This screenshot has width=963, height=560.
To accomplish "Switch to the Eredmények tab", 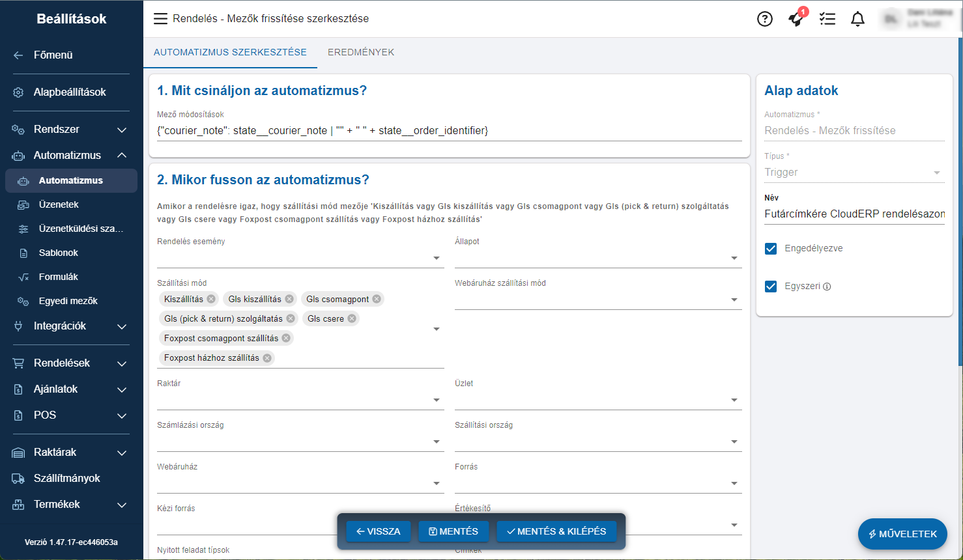I will (x=361, y=52).
